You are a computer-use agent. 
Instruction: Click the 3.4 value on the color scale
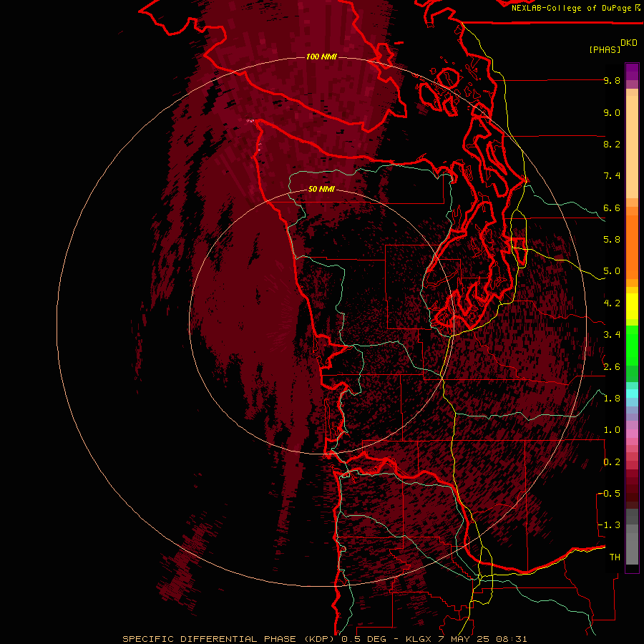[612, 335]
